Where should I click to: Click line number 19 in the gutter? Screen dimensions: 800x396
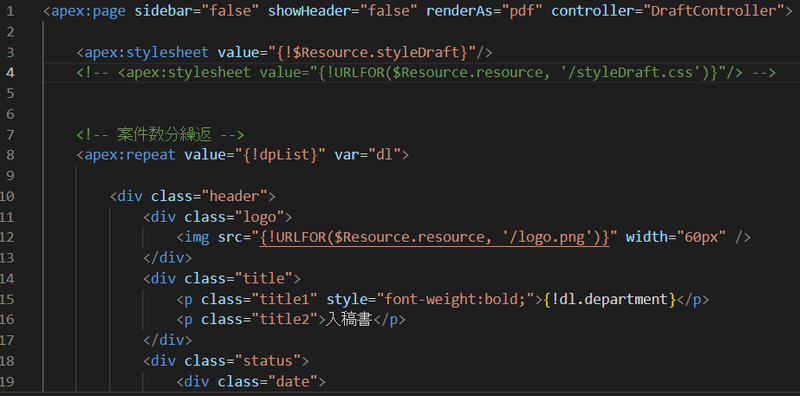coord(7,381)
